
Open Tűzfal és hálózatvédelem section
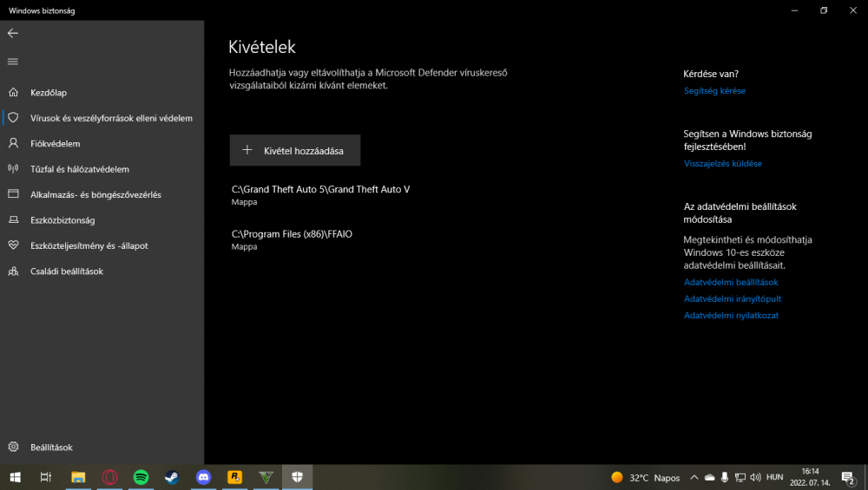click(x=102, y=168)
